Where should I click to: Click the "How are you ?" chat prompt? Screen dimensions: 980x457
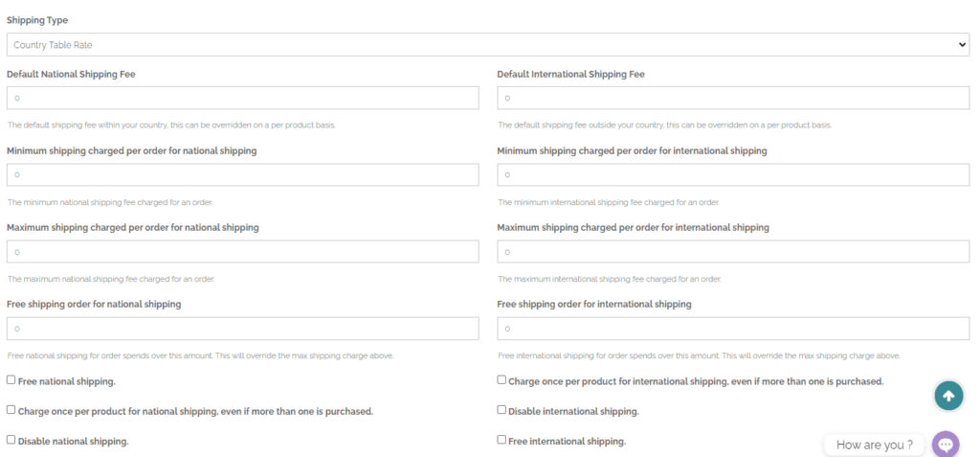(x=874, y=446)
